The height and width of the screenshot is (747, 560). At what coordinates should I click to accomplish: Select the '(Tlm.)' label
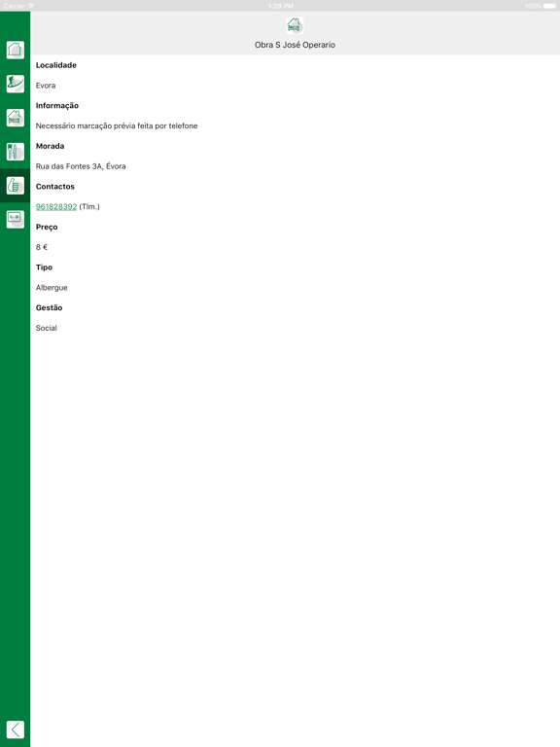click(89, 207)
